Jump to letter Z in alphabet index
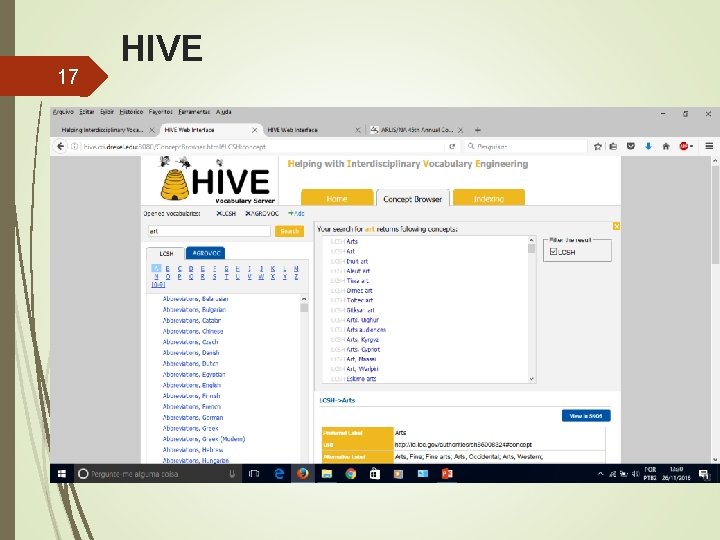Viewport: 720px width, 540px height. 296,276
